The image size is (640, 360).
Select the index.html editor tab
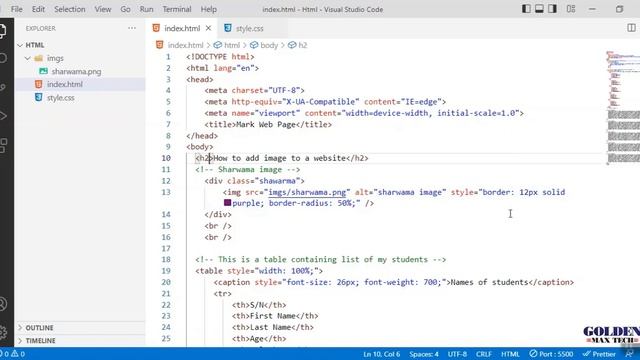pyautogui.click(x=182, y=28)
